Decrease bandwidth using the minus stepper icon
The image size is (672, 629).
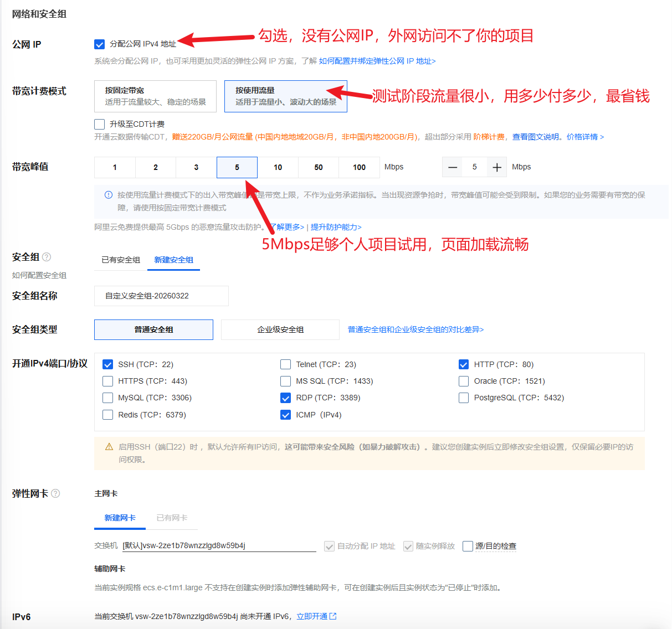click(452, 167)
